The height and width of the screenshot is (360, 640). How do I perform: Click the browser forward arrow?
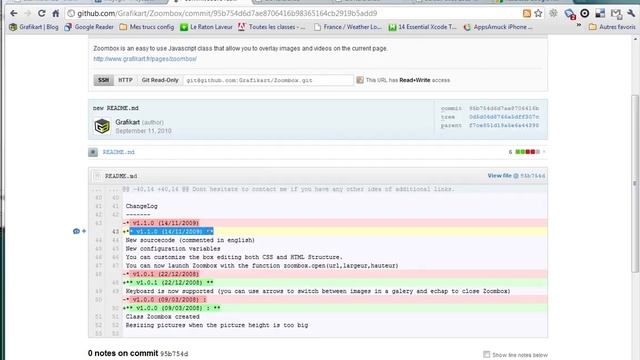pos(28,13)
